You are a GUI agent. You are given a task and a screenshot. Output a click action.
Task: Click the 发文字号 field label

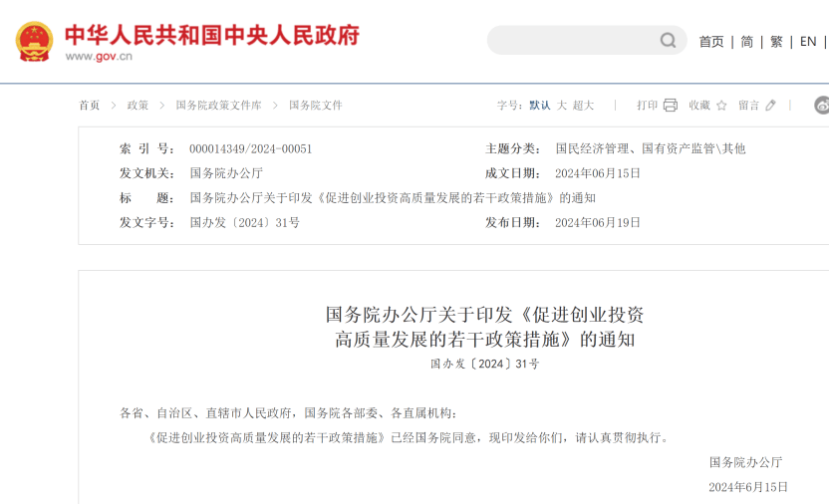(x=146, y=222)
